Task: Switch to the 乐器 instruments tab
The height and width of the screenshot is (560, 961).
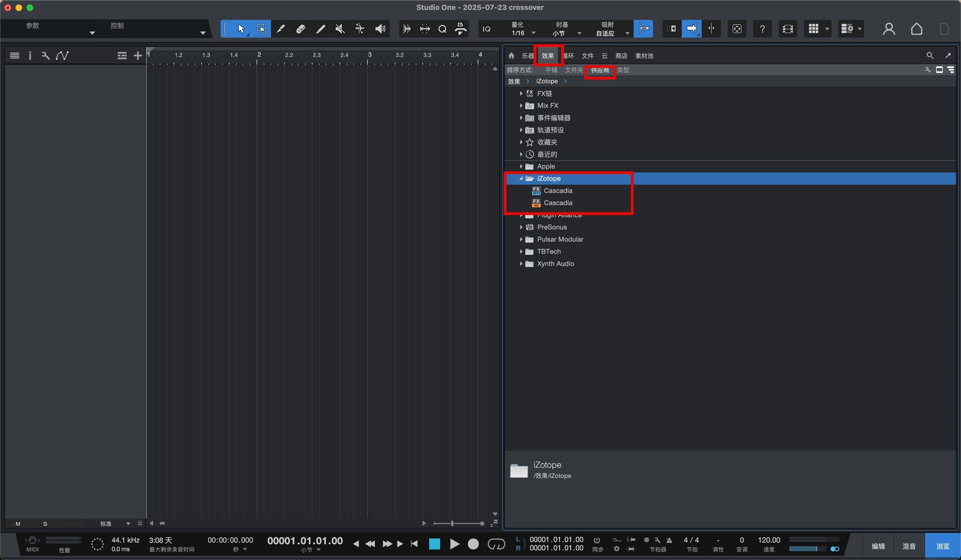Action: [528, 56]
